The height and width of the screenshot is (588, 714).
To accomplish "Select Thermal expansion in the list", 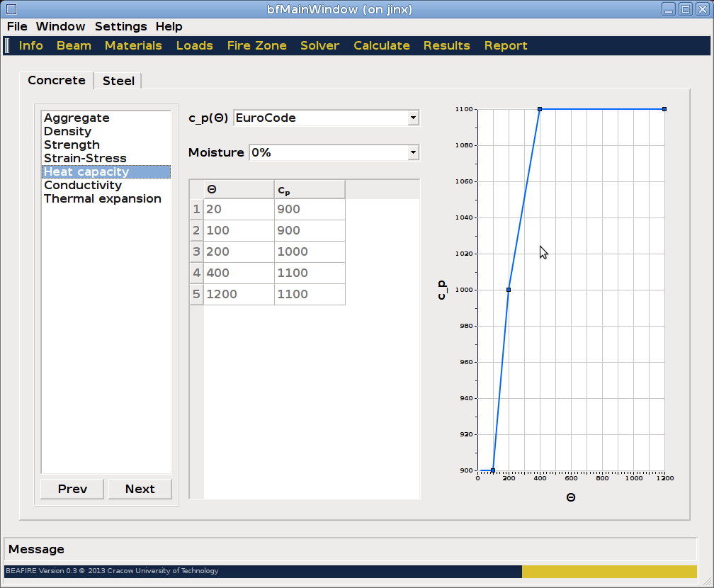I will coord(103,198).
